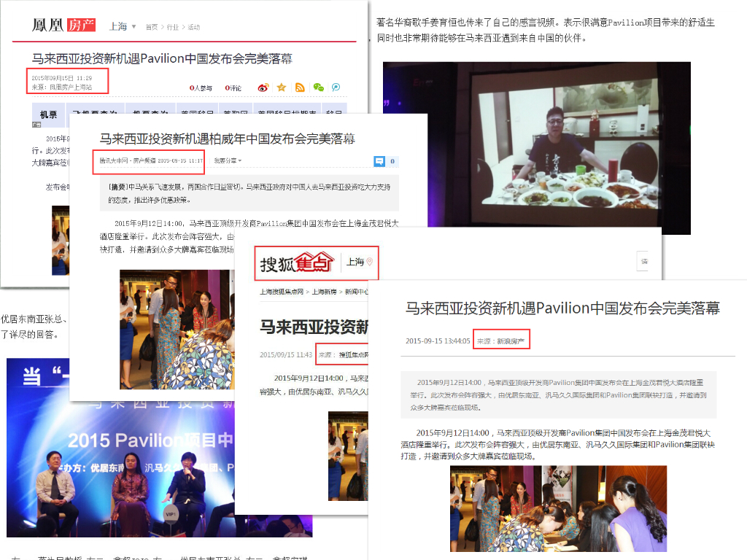Open the 0人参与 participation count
The image size is (747, 560).
pos(201,88)
